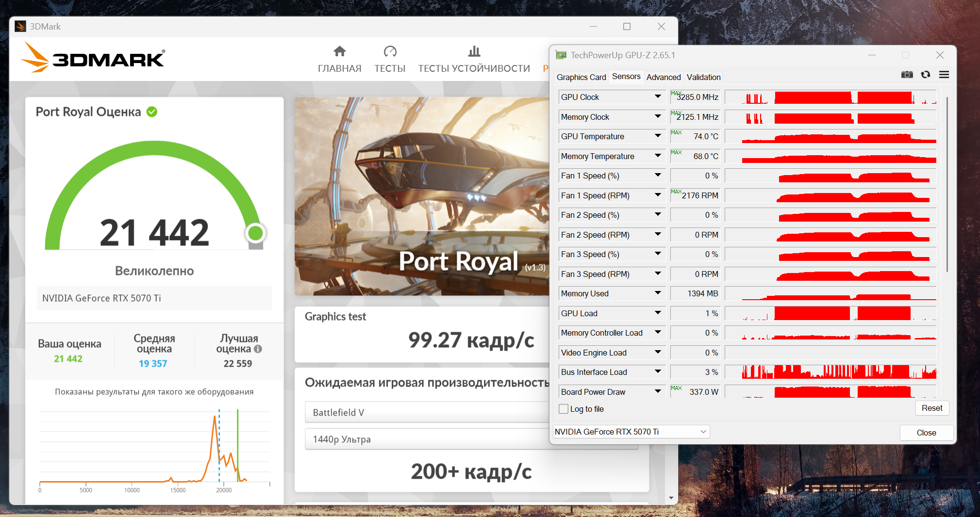Switch to the Graphics Card tab

click(x=581, y=77)
